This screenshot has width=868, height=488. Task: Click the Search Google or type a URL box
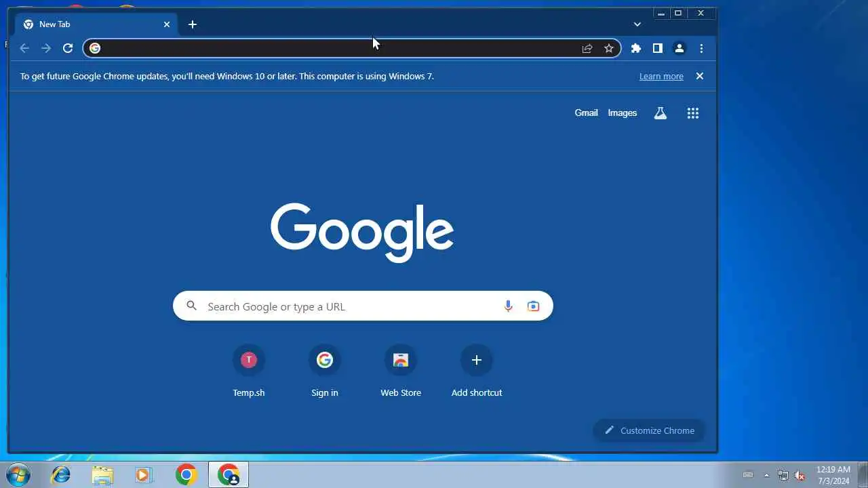coord(363,306)
